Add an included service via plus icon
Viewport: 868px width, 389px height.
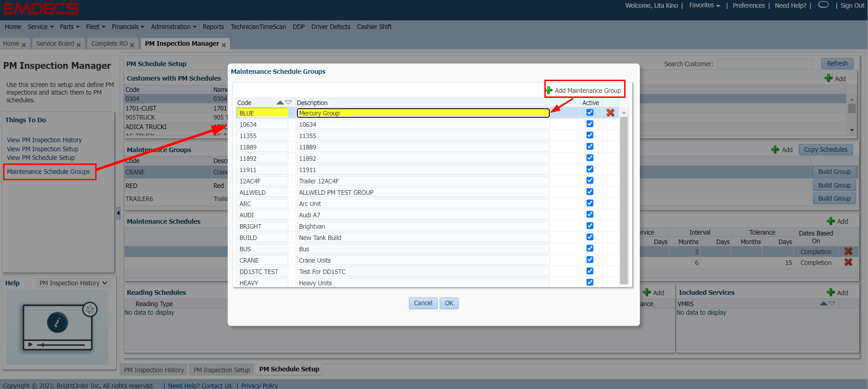pyautogui.click(x=831, y=293)
